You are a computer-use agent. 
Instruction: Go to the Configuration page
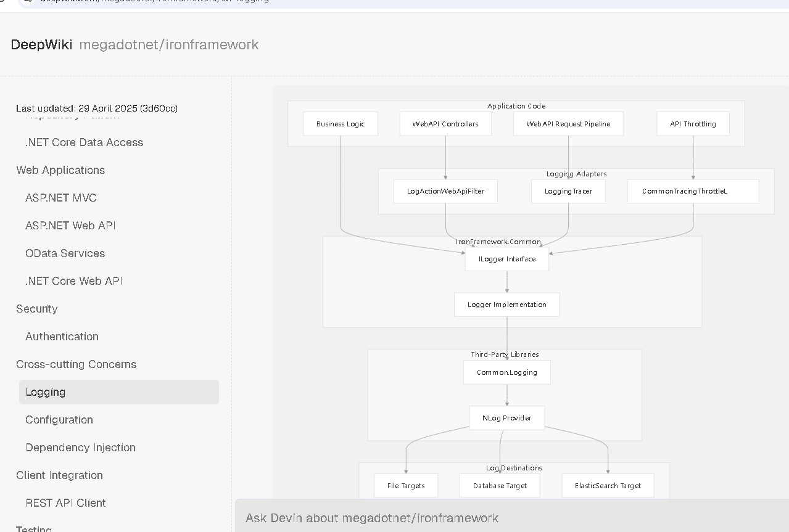[x=59, y=420]
